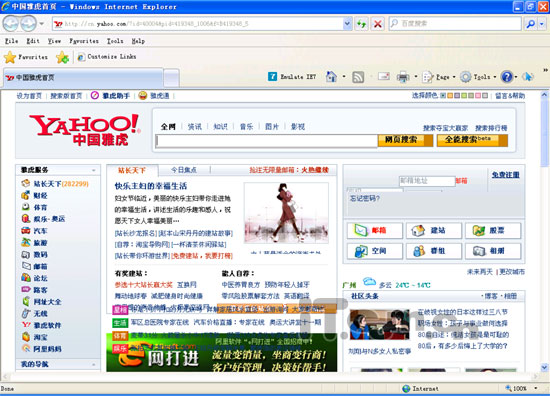Open the Favorites menu in menu bar
550x396 pixels.
click(x=84, y=41)
